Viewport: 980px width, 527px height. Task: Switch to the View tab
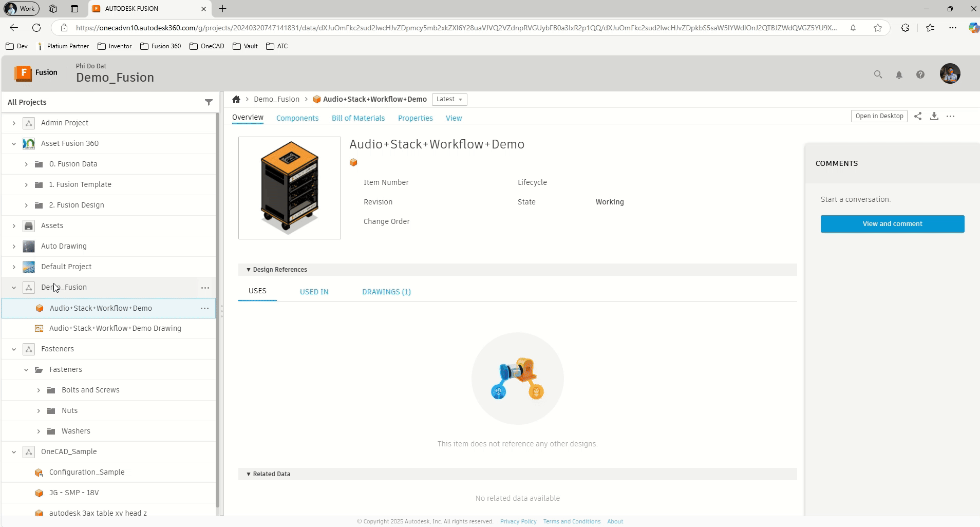tap(454, 118)
